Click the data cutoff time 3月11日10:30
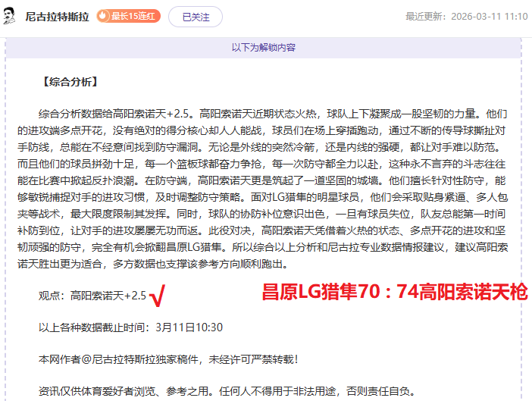Image resolution: width=532 pixels, height=401 pixels. coord(189,327)
